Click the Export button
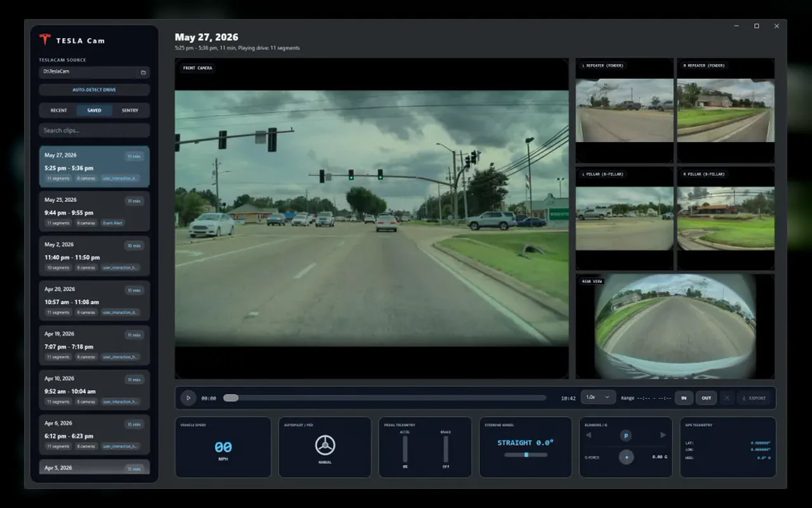812x508 pixels. 753,398
